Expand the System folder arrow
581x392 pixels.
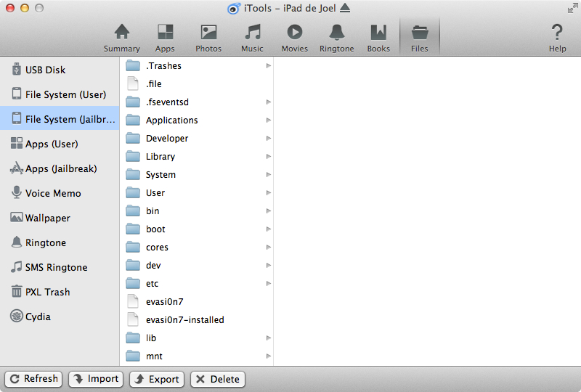point(269,174)
